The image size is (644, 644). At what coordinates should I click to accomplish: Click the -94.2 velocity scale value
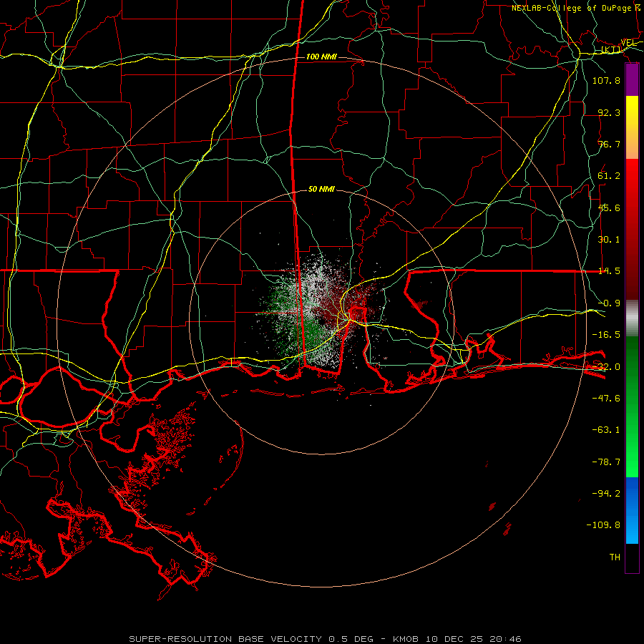(606, 494)
